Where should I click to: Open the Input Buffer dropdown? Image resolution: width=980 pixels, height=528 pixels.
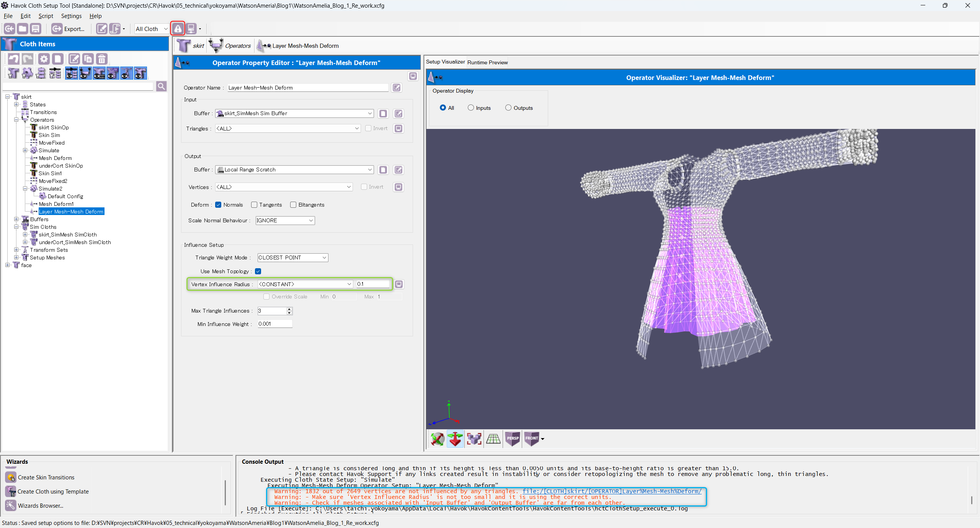click(294, 113)
